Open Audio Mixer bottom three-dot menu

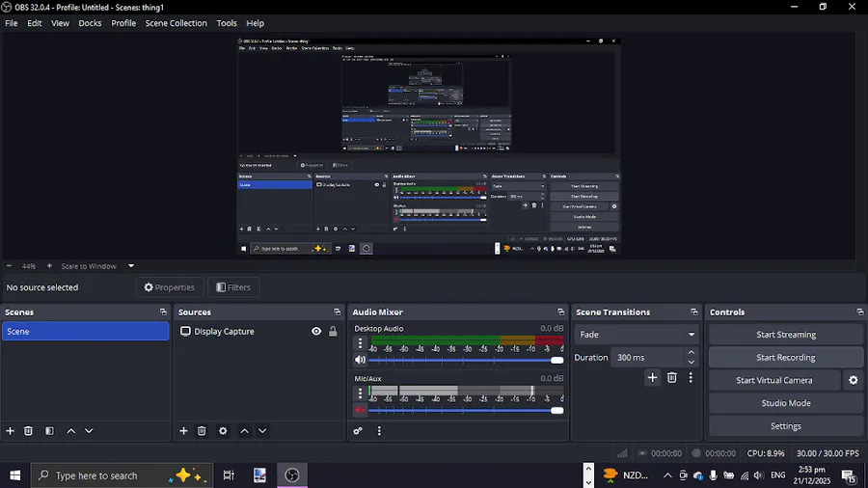[x=379, y=430]
